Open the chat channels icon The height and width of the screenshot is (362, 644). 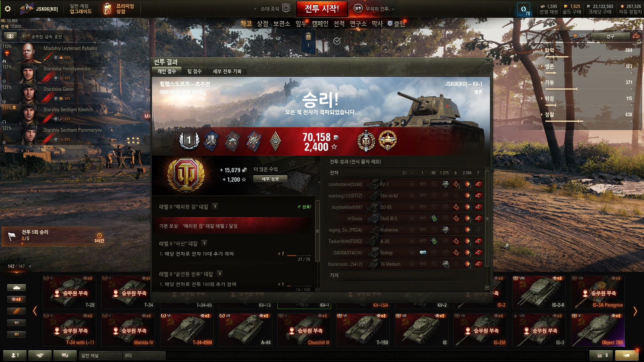(x=65, y=355)
